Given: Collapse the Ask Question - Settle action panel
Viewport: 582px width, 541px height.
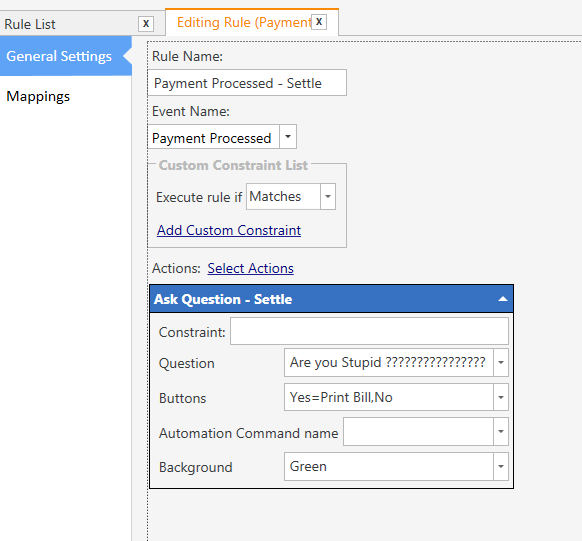Looking at the screenshot, I should pyautogui.click(x=503, y=299).
